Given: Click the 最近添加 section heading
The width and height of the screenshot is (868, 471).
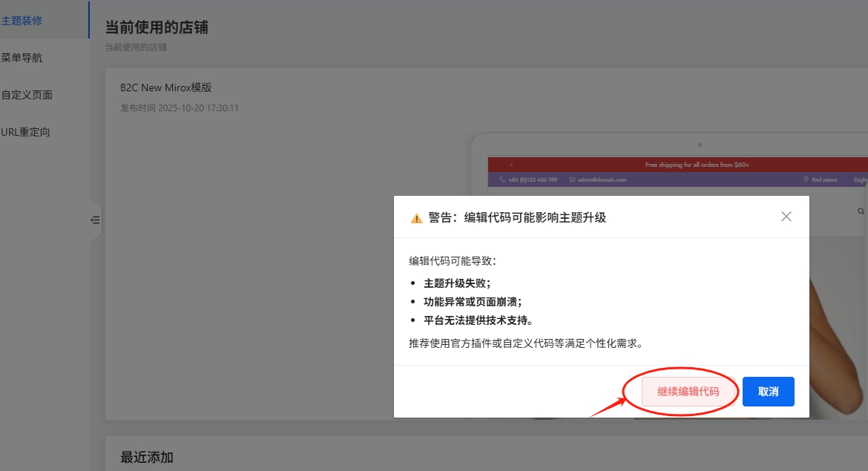Looking at the screenshot, I should [x=147, y=457].
